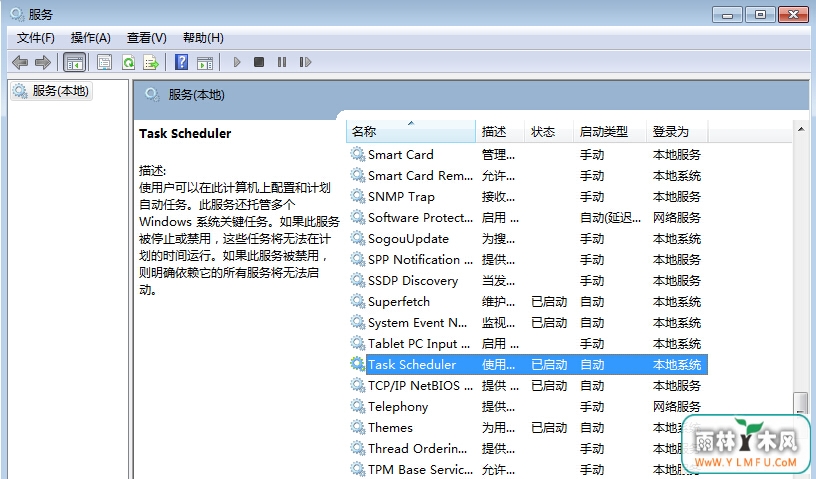Click 已启动 status in the Themes row
Image resolution: width=816 pixels, height=479 pixels.
549,427
